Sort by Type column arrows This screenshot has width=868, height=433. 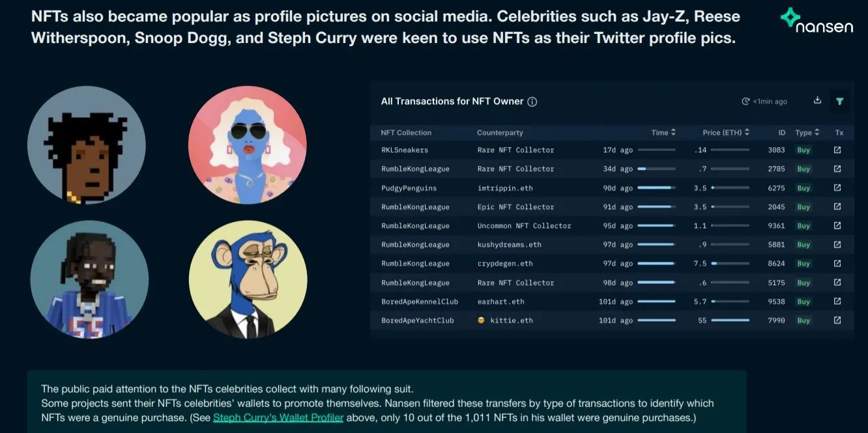(x=817, y=133)
